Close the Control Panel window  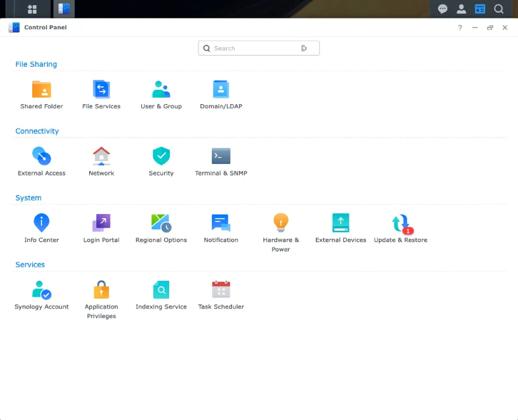(x=505, y=28)
